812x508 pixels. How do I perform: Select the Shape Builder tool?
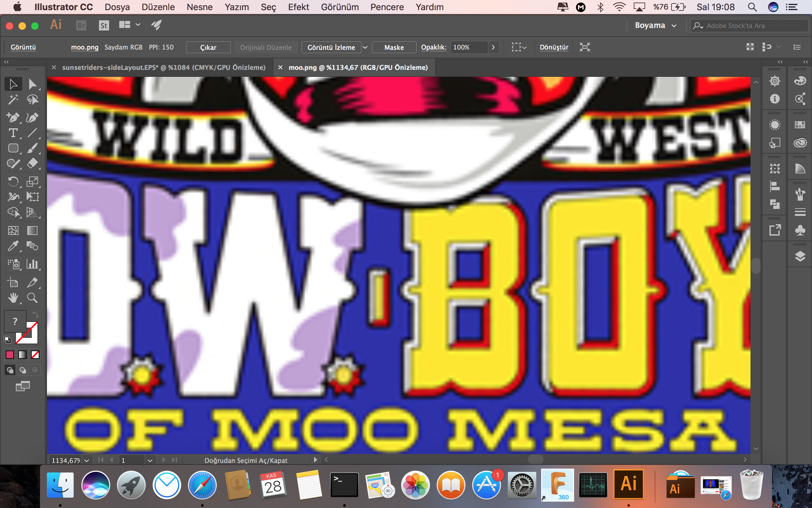tap(13, 212)
